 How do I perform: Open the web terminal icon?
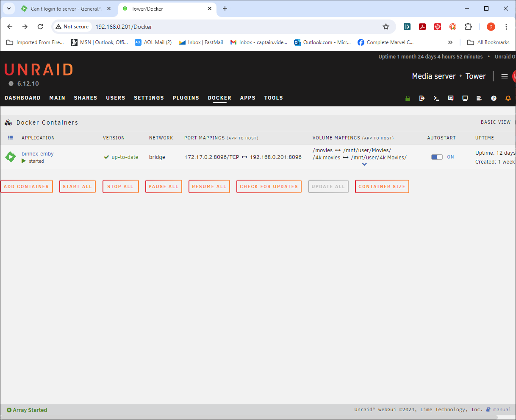(436, 98)
